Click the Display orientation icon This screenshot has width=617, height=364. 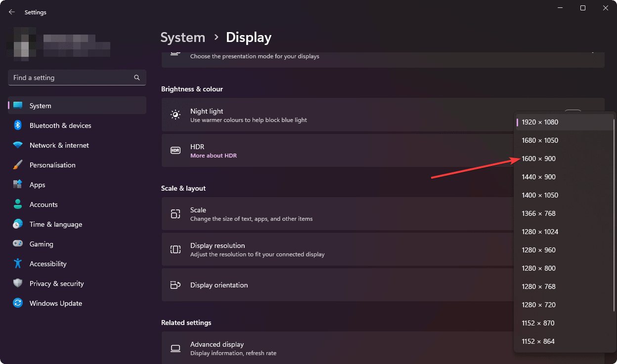pyautogui.click(x=176, y=285)
